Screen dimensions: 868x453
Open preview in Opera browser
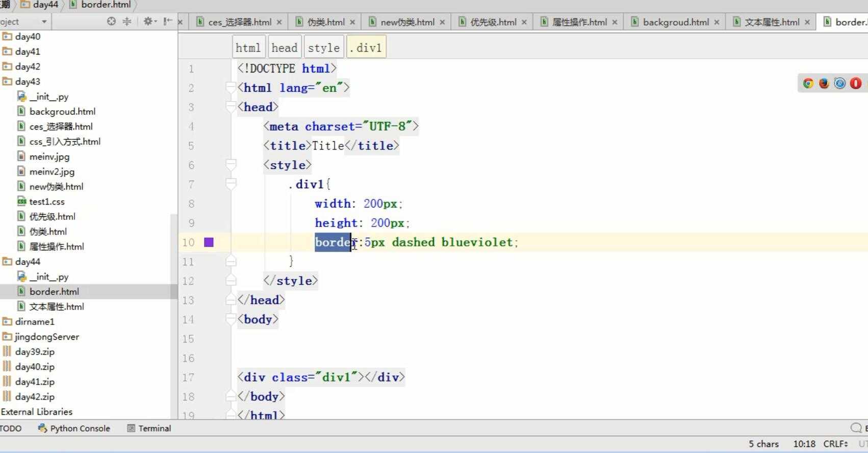coord(855,83)
